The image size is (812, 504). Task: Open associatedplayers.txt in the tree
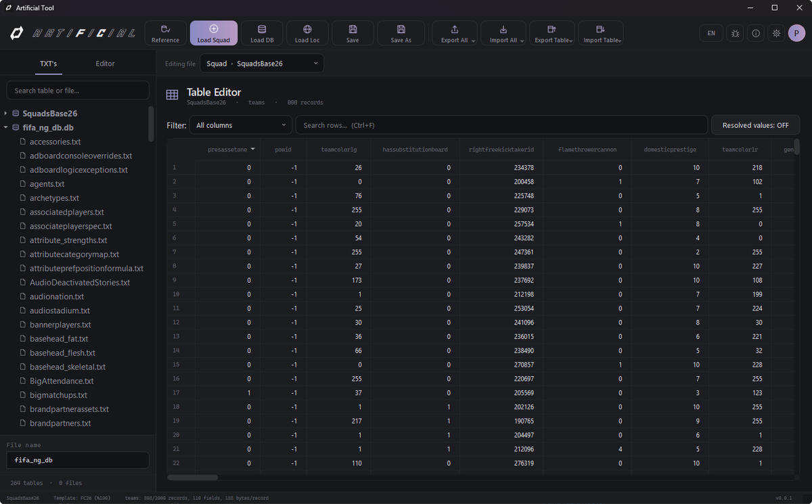pyautogui.click(x=66, y=212)
